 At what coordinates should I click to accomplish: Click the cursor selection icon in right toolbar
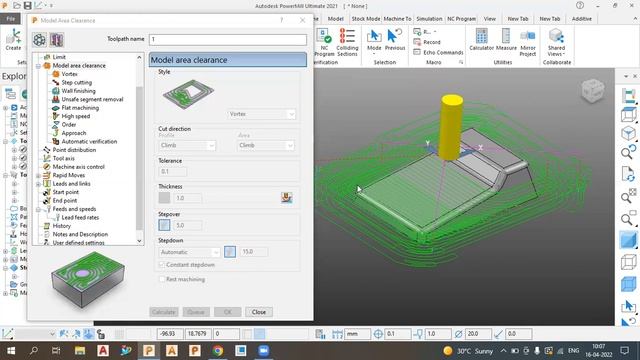[629, 306]
